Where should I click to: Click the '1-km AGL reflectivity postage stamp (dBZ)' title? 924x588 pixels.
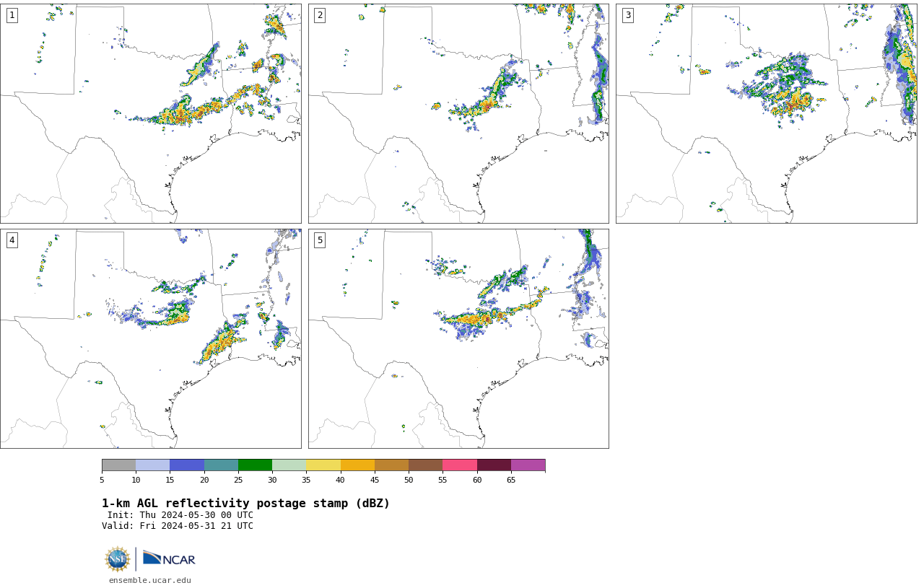point(245,504)
